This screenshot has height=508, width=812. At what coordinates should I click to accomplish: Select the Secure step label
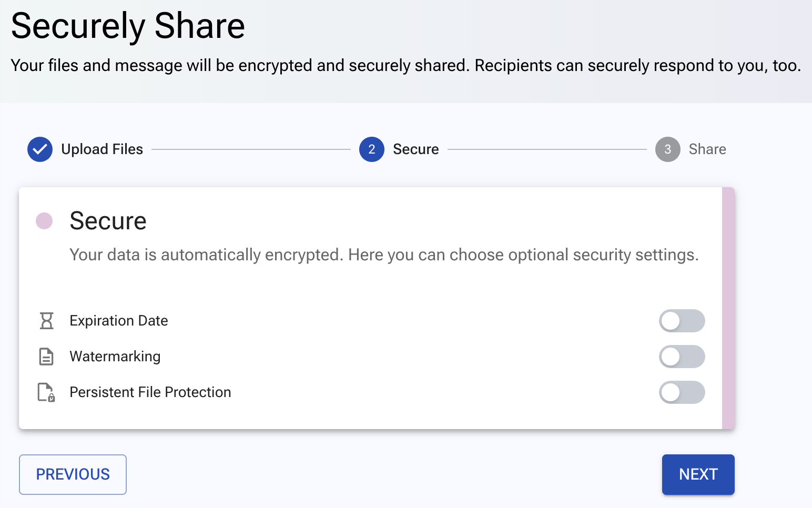point(415,149)
